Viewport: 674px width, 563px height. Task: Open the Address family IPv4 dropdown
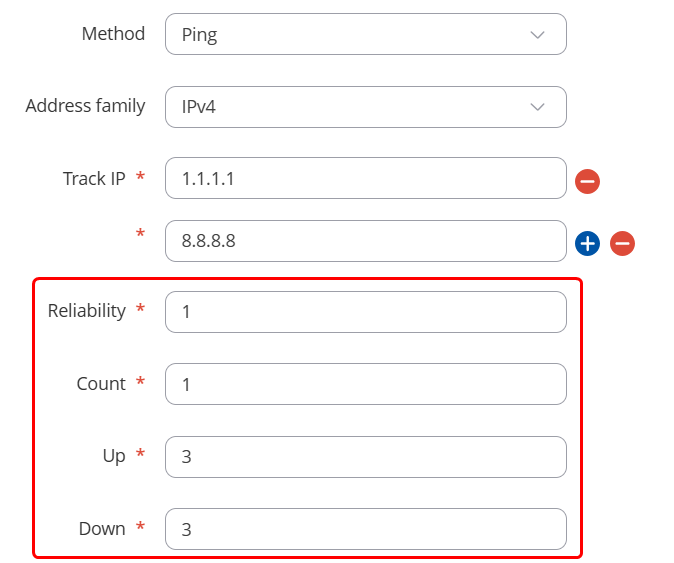click(x=365, y=106)
